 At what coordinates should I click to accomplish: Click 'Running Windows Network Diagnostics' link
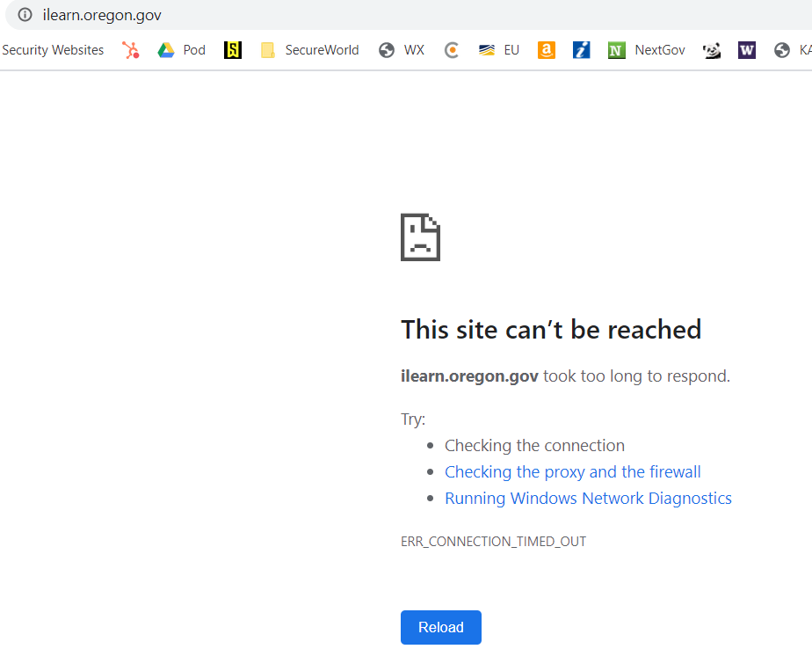coord(588,499)
